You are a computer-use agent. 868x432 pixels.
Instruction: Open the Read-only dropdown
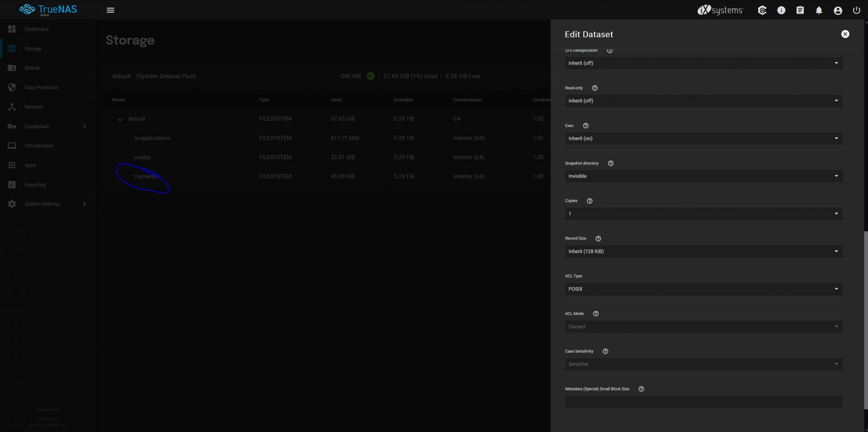point(703,101)
